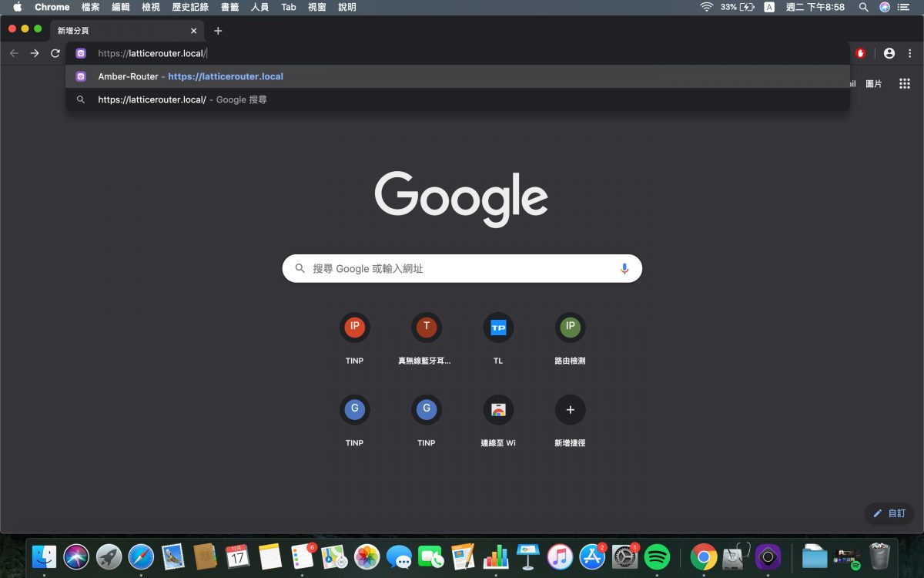Open the input source A menu
Screen dimensions: 924x578
tap(769, 7)
